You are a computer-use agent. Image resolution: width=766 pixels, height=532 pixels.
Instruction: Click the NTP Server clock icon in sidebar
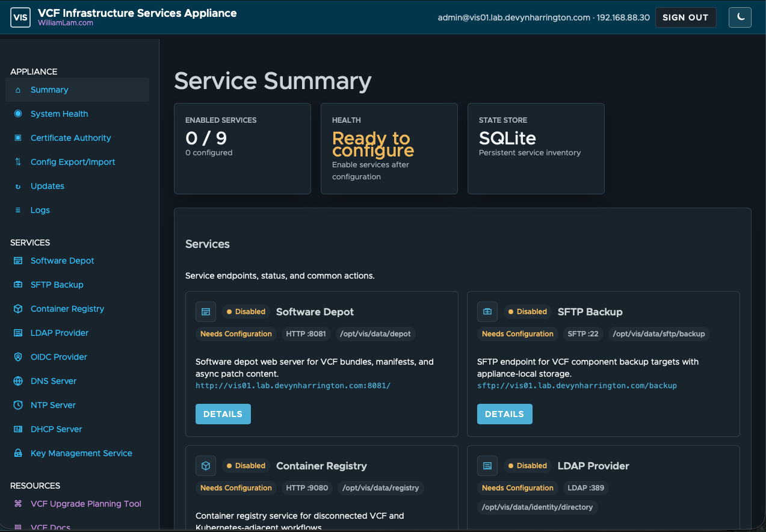point(18,405)
